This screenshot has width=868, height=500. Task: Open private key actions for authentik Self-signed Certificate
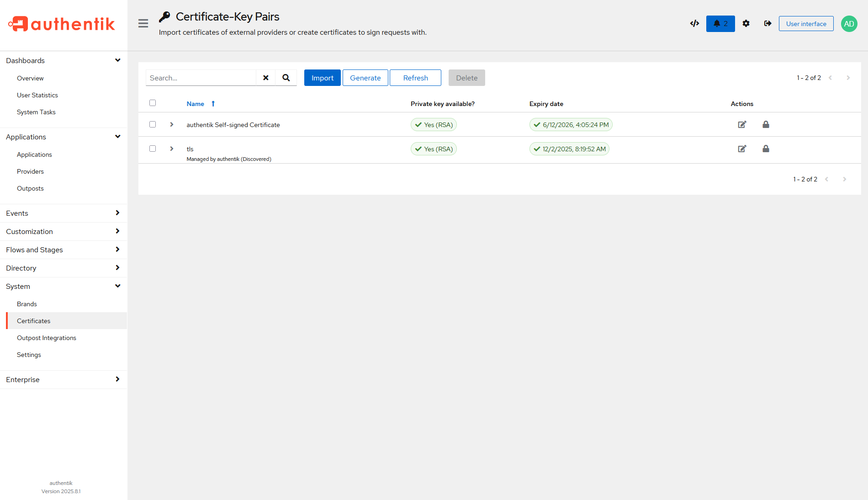766,124
